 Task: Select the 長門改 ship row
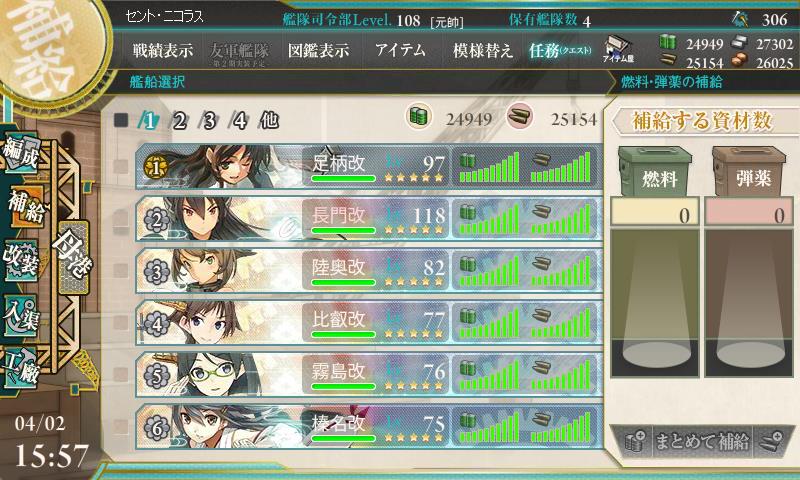369,218
